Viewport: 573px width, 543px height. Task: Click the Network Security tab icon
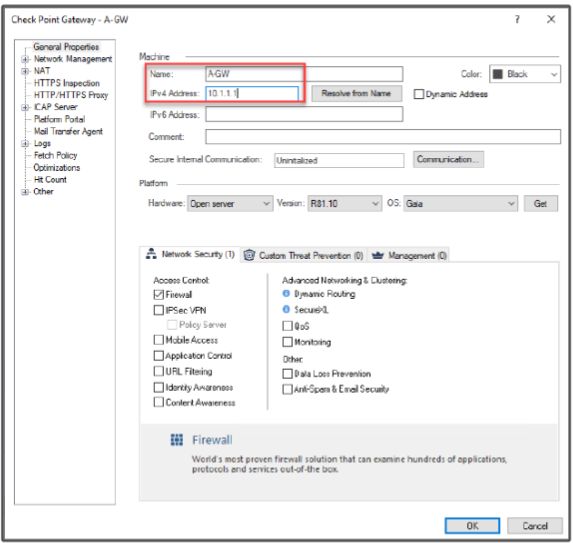click(151, 253)
